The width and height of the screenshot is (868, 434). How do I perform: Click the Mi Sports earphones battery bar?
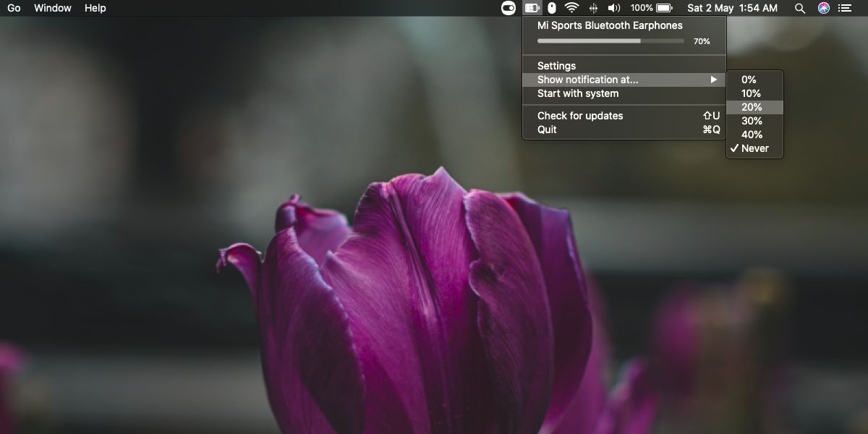(x=610, y=41)
